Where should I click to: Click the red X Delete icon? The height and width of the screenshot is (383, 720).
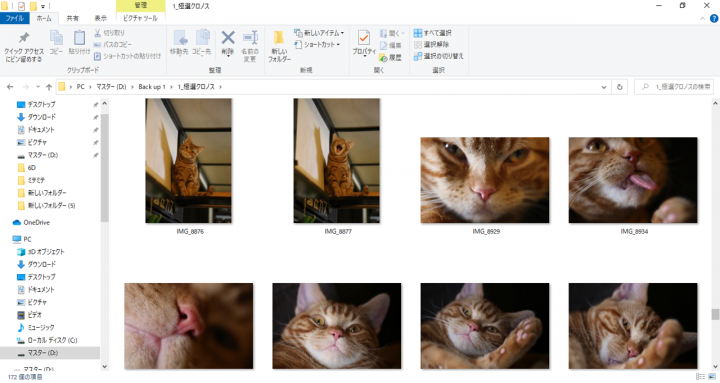point(228,38)
